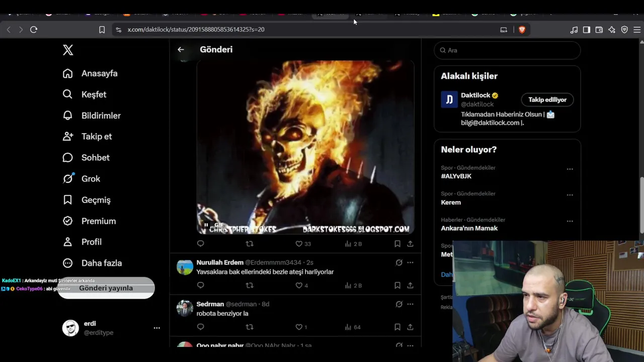The image size is (644, 362).
Task: Open media control music icon
Action: [x=574, y=30]
